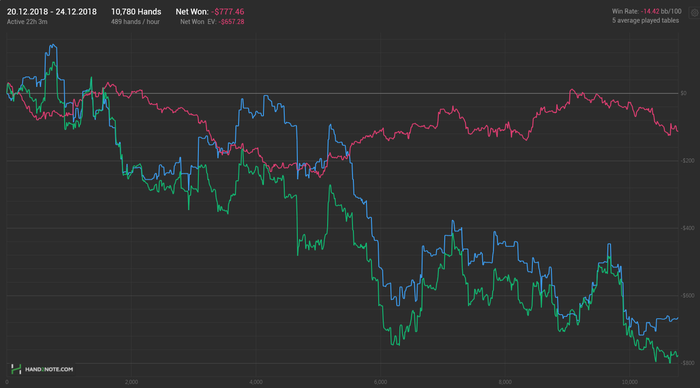Select the 20.12.2018 - 24.12.2018 date range
Viewport: 700px width, 388px height.
[x=51, y=12]
